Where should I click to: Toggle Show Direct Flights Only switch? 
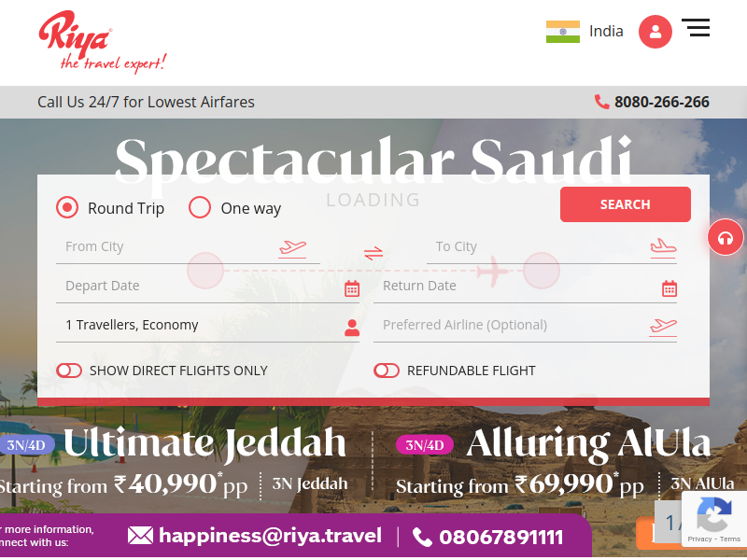click(x=69, y=371)
